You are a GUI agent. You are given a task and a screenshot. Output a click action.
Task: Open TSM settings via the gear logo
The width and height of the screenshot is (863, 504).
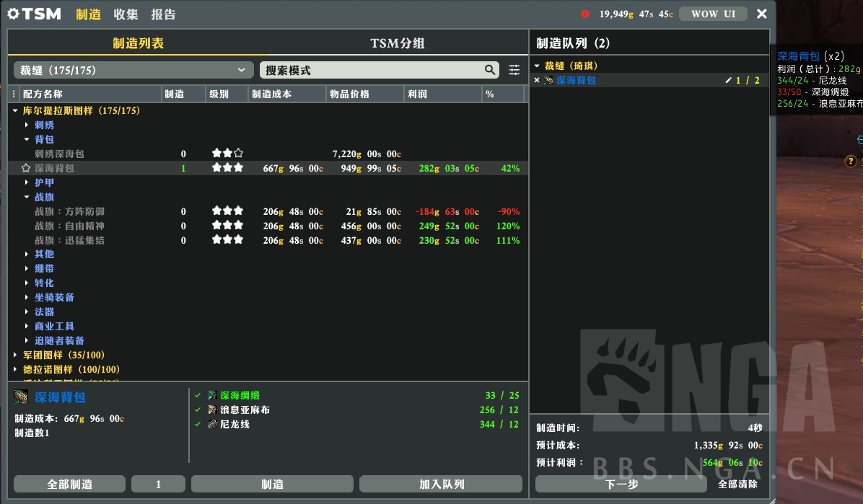pos(14,14)
